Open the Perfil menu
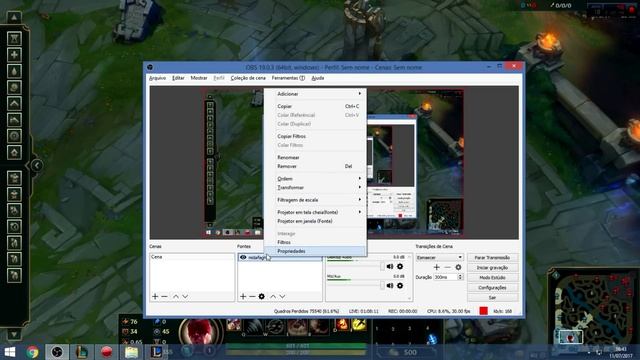 coord(219,78)
